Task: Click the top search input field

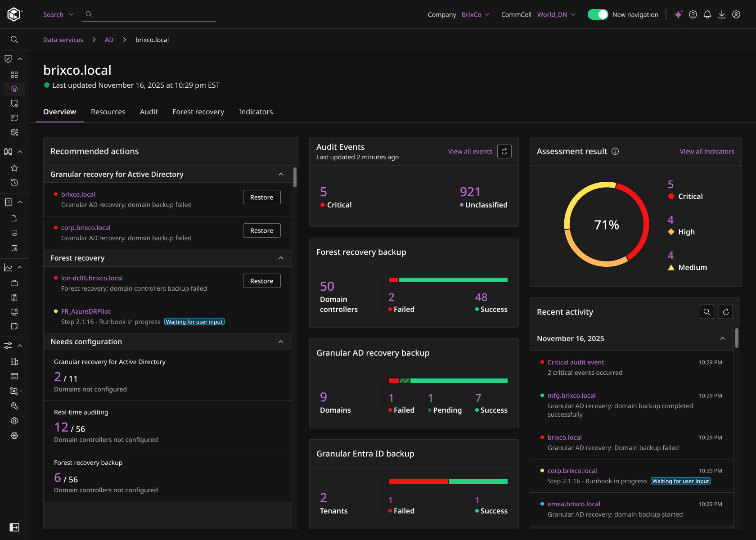Action: [x=153, y=15]
